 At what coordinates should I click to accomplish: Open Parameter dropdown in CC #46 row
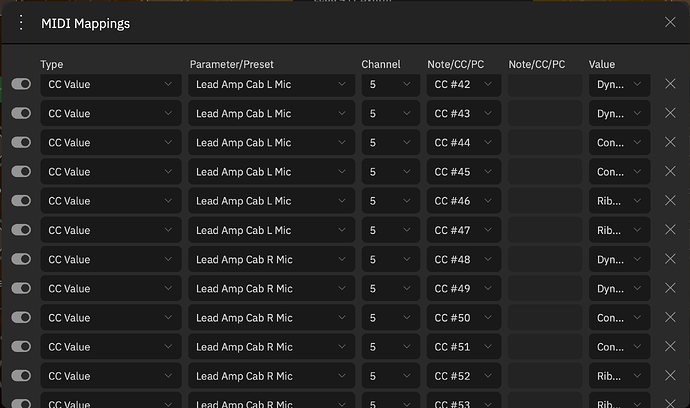pyautogui.click(x=272, y=201)
